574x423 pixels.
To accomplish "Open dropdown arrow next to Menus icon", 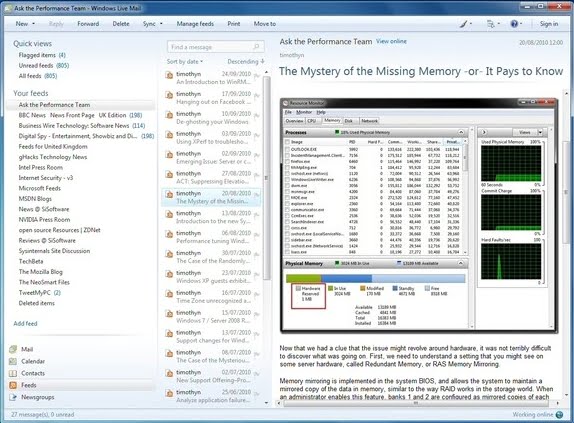I will (498, 24).
